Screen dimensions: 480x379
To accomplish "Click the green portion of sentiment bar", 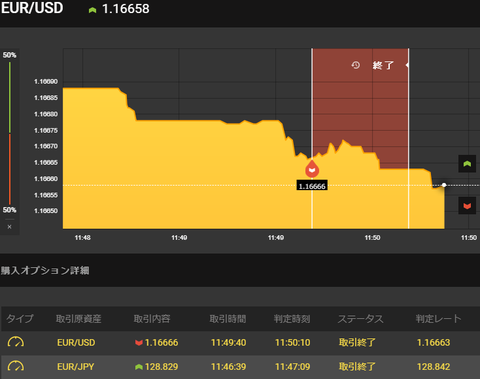I will coord(10,97).
